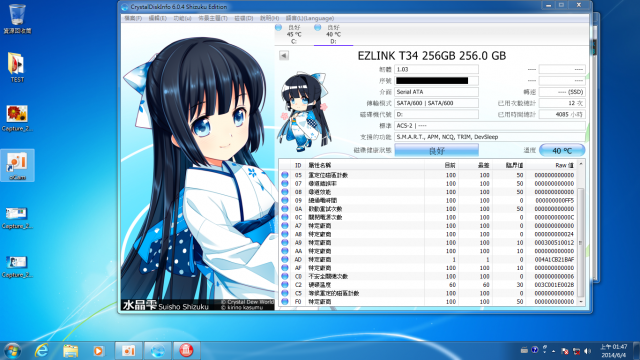The image size is (640, 360).
Task: Open the (u) function menu
Action: tap(182, 18)
